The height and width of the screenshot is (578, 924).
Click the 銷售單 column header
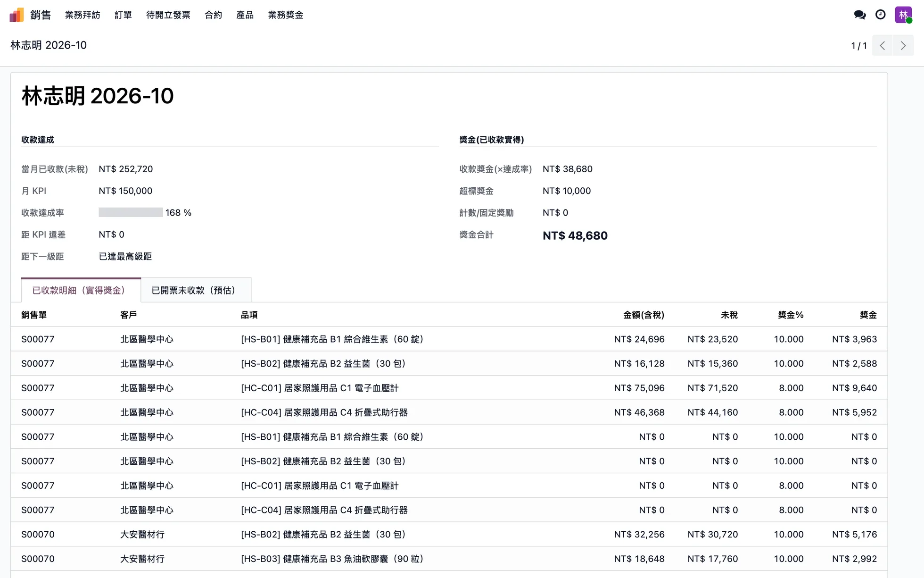pyautogui.click(x=34, y=315)
